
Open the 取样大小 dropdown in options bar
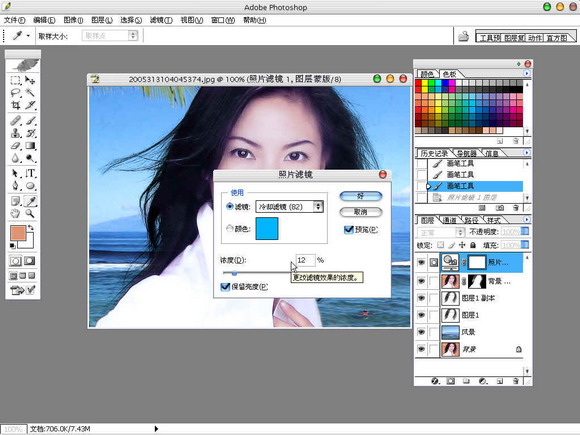pyautogui.click(x=110, y=36)
